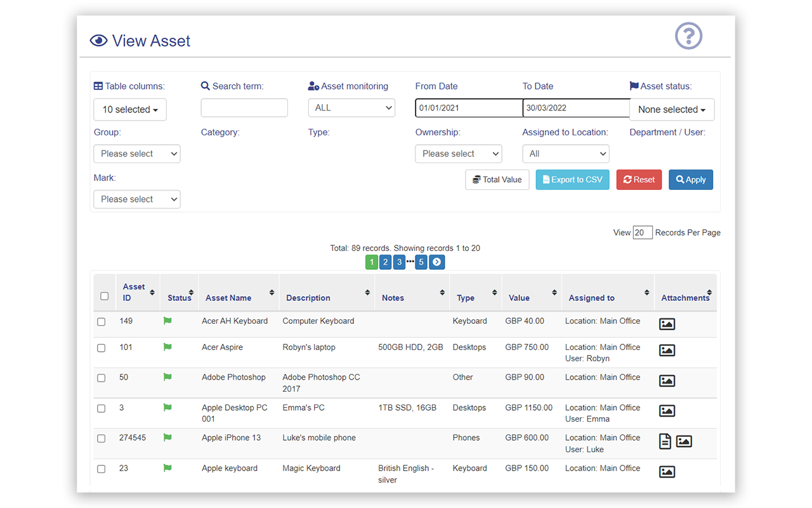Click the 'Acer AH Keyboard' asset name
Viewport: 812px width, 508px height.
click(x=235, y=321)
